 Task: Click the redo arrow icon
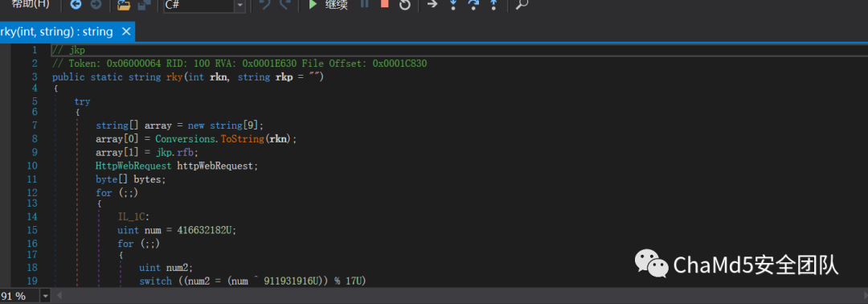[x=285, y=5]
